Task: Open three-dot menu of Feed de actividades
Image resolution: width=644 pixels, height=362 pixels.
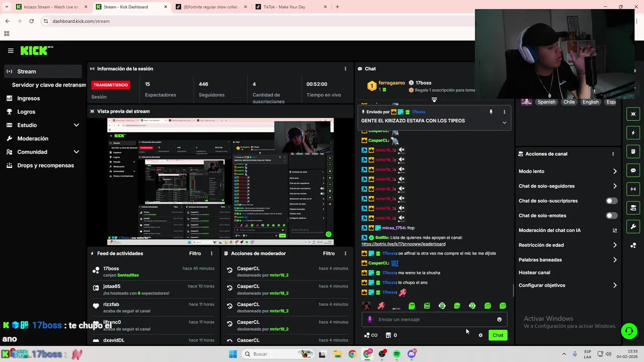Action: pyautogui.click(x=211, y=253)
